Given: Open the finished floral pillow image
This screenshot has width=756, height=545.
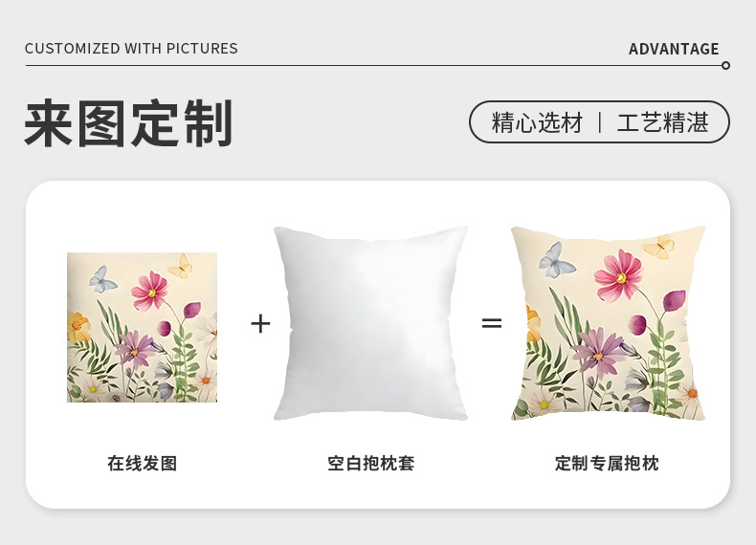Looking at the screenshot, I should (608, 323).
